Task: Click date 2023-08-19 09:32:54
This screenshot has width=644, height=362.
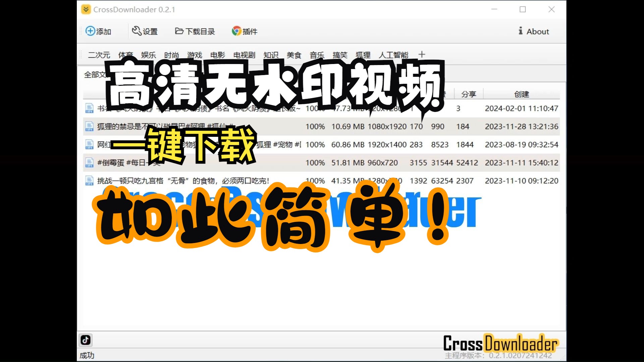Action: tap(522, 144)
